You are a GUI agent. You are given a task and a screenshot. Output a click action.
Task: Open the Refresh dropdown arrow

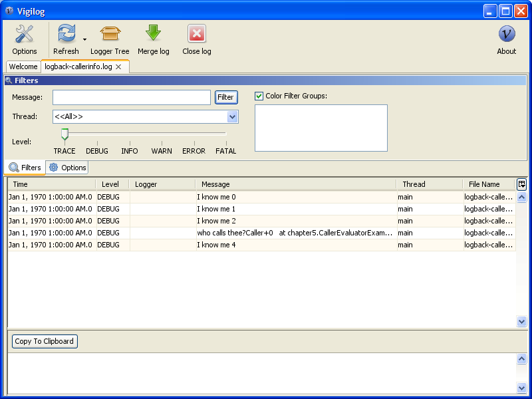(x=84, y=40)
